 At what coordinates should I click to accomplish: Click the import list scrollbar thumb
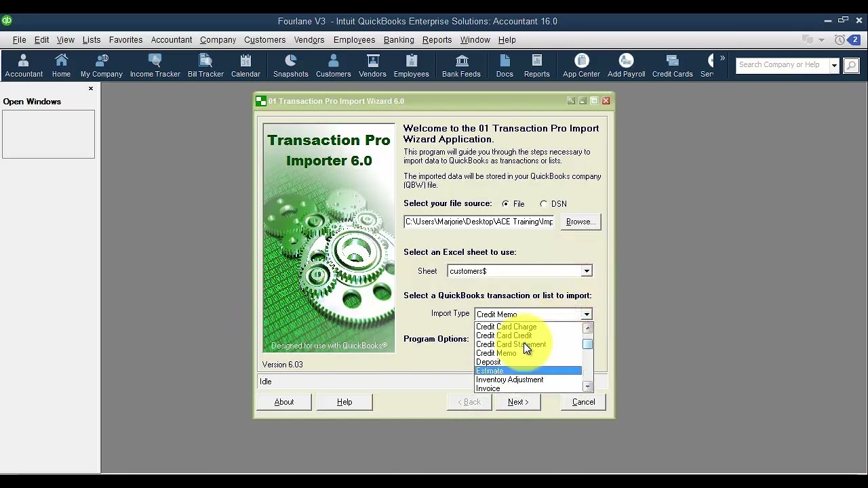pyautogui.click(x=587, y=344)
